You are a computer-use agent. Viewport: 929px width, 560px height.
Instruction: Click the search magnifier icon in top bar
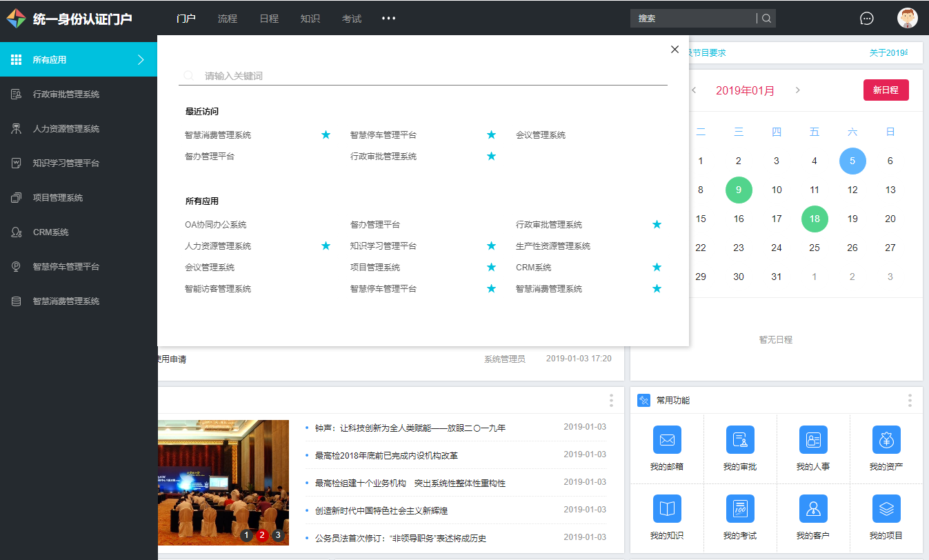pos(766,19)
